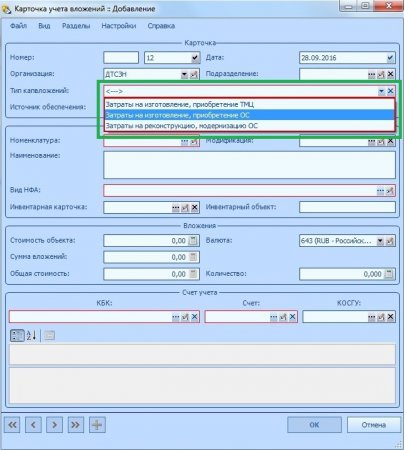This screenshot has height=450, width=405.
Task: Collapse the Тип капвложений dropdown arrow
Action: click(x=381, y=91)
